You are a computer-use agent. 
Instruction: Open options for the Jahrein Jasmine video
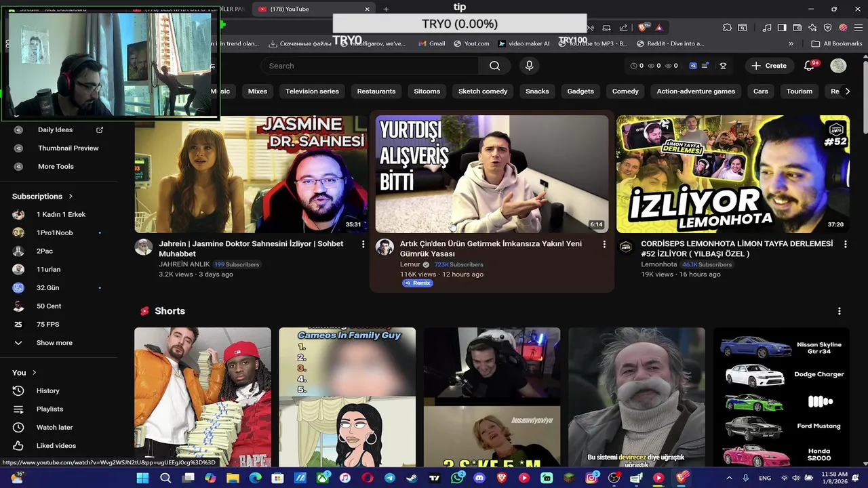[x=363, y=244]
